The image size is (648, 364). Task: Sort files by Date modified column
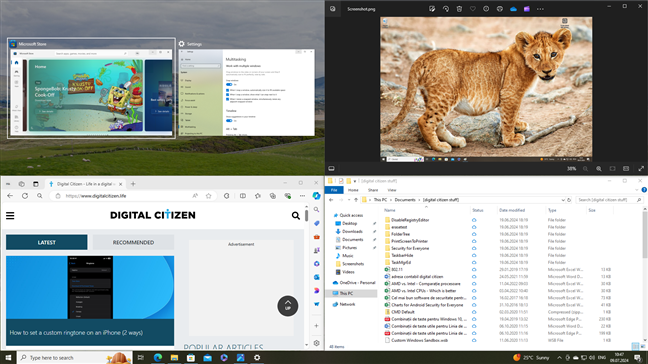click(x=512, y=210)
